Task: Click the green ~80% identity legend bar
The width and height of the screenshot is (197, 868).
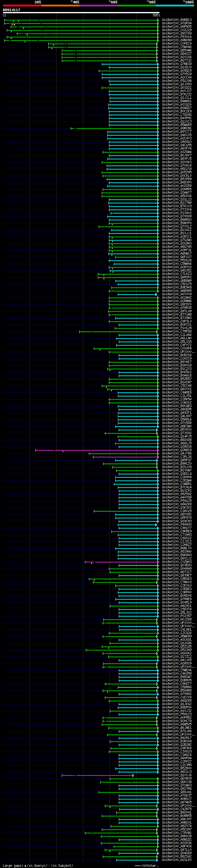Action: (137, 6)
